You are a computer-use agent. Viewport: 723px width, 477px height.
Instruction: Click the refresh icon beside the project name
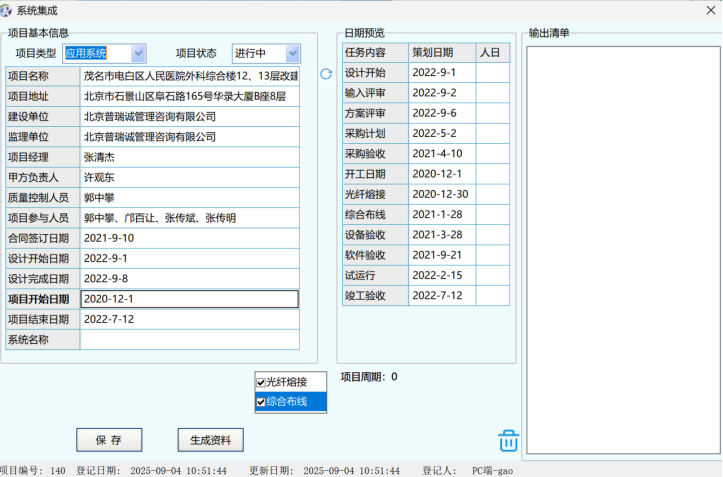tap(325, 74)
